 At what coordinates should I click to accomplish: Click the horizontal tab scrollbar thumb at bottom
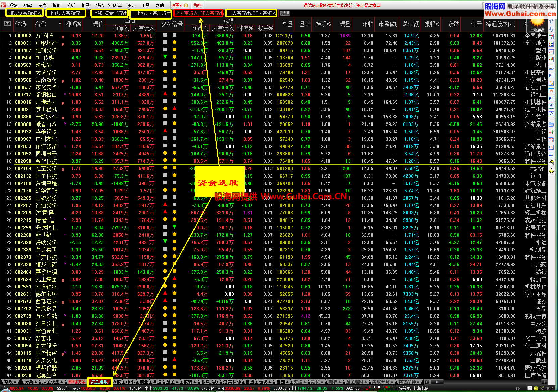click(436, 382)
